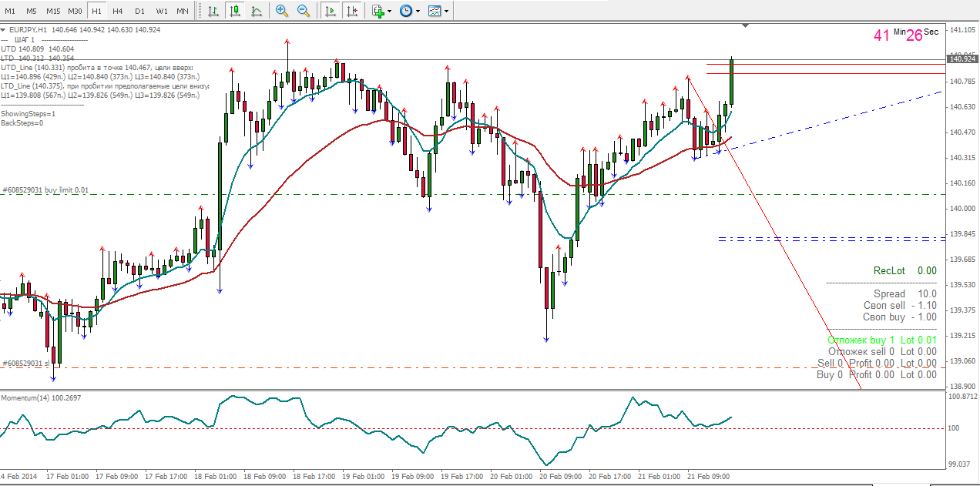Toggle chart shift from right border
980x486 pixels.
352,11
